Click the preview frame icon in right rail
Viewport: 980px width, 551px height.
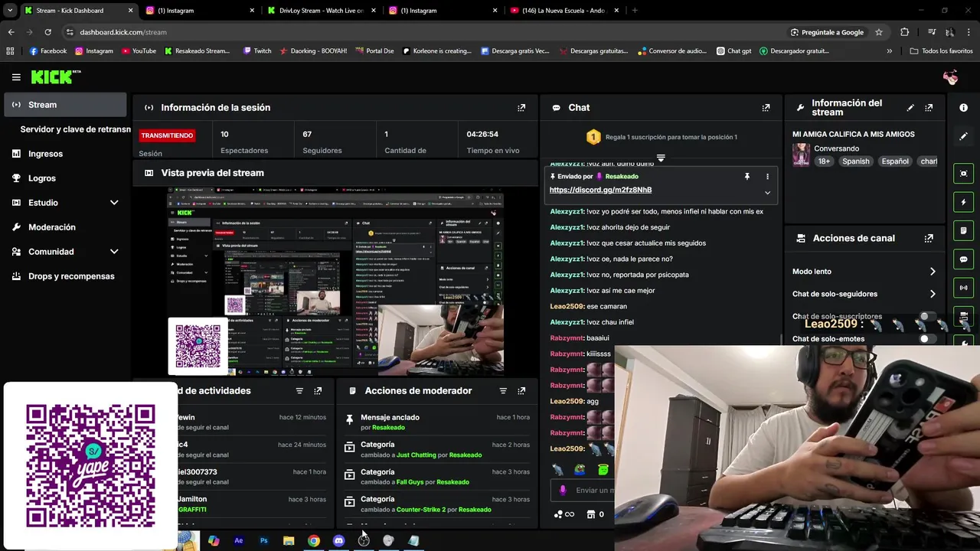[963, 174]
